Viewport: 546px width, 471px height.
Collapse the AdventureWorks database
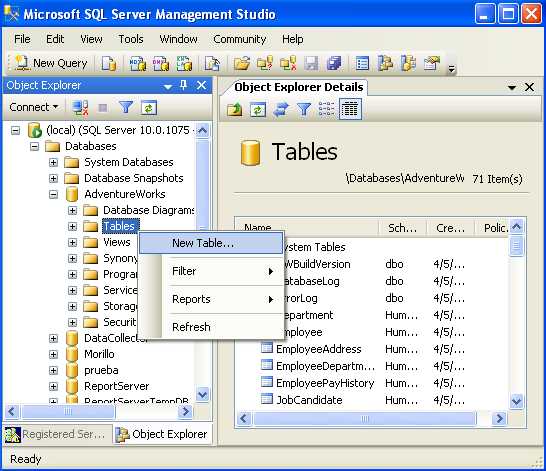[53, 195]
